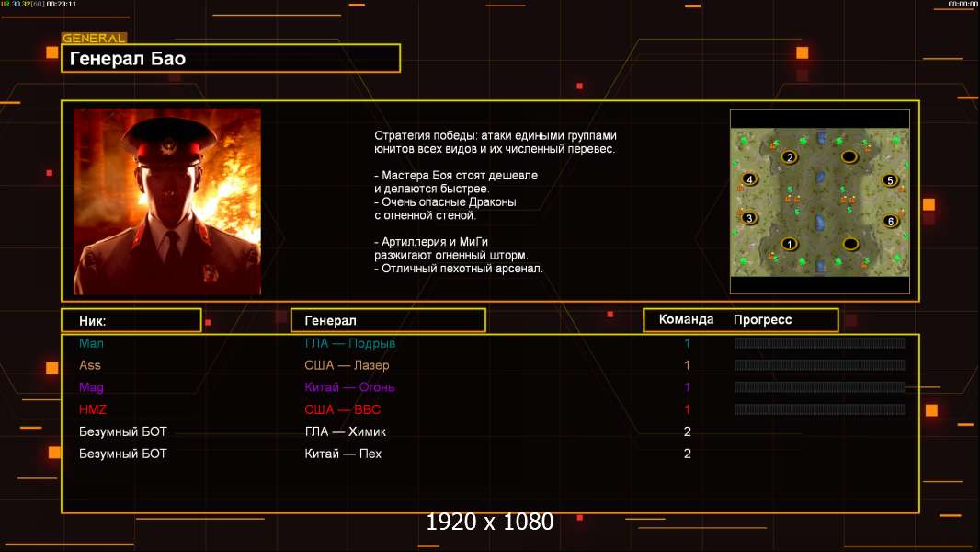Click the loading progress bar for HMZ
The width and height of the screenshot is (980, 552).
pos(820,409)
